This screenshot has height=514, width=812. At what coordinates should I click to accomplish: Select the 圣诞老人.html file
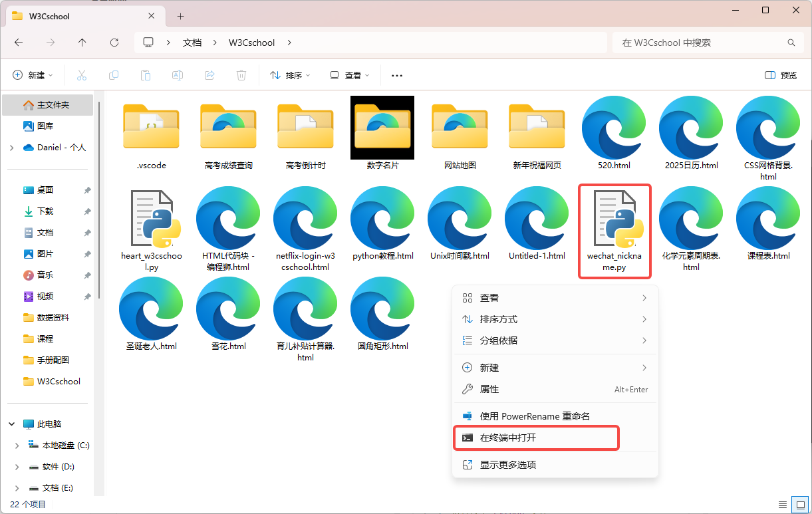click(x=151, y=314)
